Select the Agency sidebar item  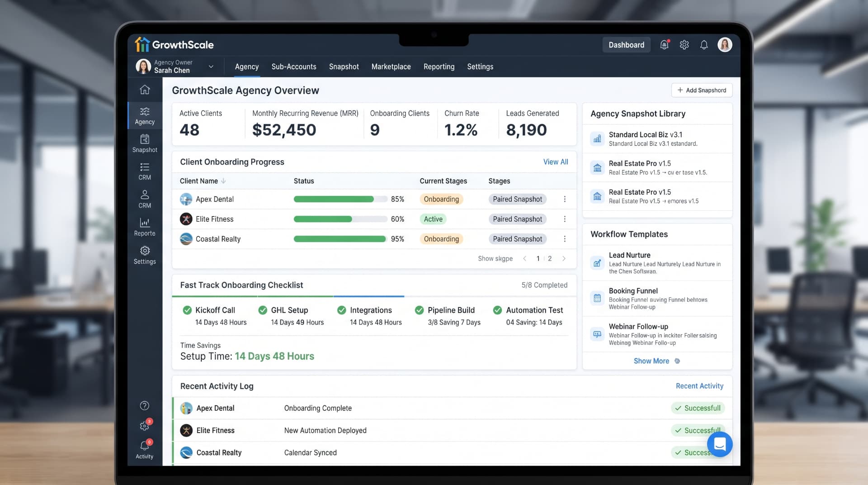pos(145,116)
